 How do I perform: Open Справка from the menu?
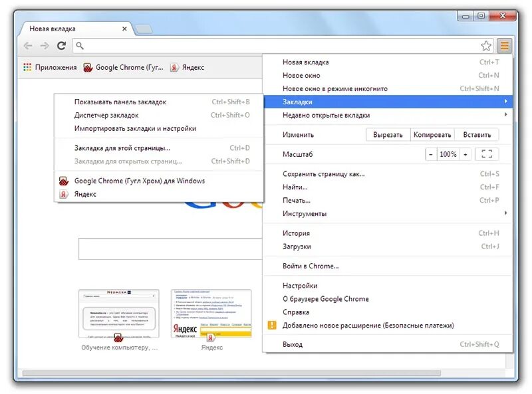click(388, 312)
